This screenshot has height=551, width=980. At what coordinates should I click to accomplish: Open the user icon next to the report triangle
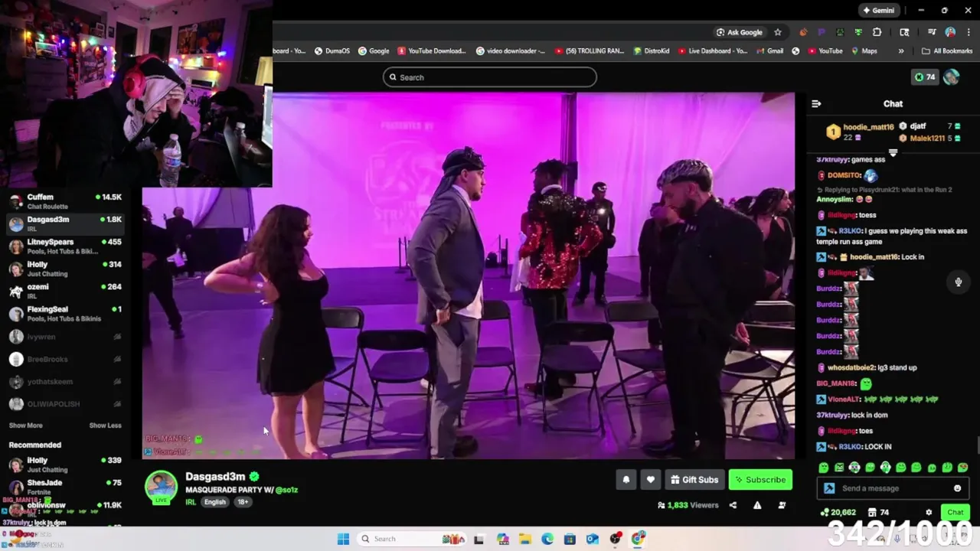click(782, 505)
